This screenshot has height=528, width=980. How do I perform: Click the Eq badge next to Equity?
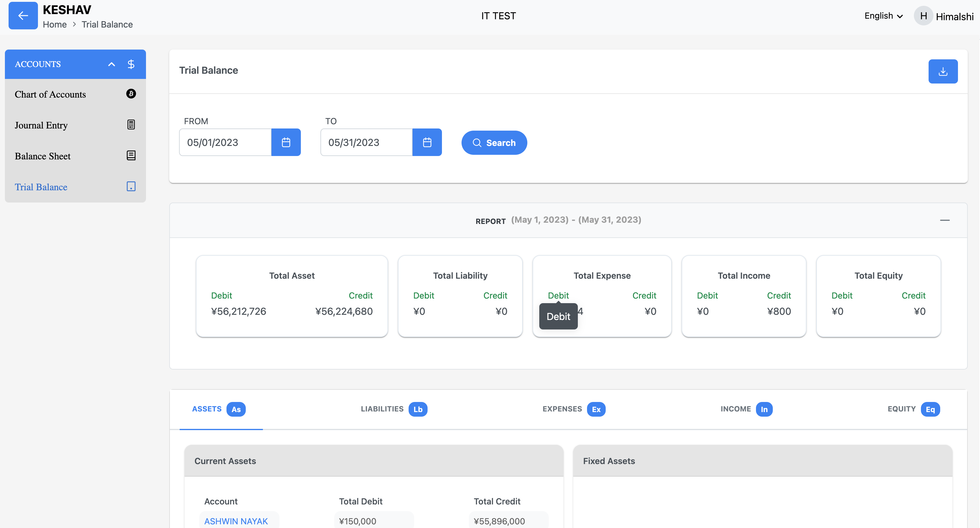pos(930,409)
